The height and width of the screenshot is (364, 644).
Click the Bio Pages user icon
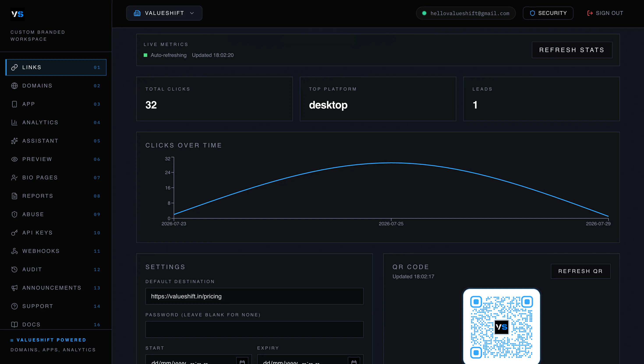point(14,177)
